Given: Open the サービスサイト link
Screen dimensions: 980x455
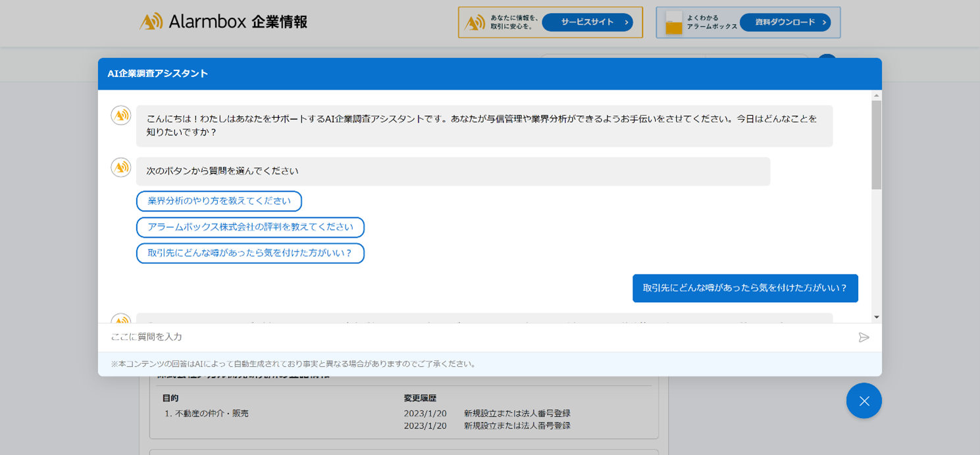Looking at the screenshot, I should pos(587,21).
